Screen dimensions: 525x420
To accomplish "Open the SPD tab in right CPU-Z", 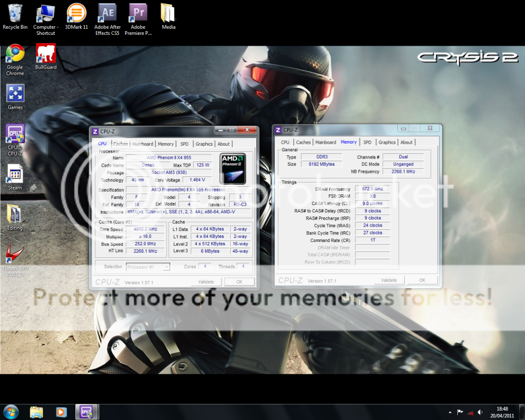I will click(x=367, y=143).
